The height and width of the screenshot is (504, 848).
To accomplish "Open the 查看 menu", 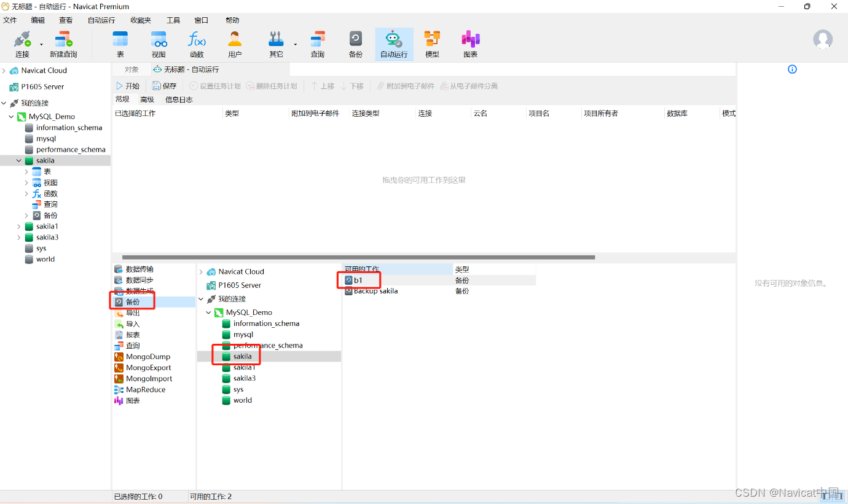I will (66, 20).
